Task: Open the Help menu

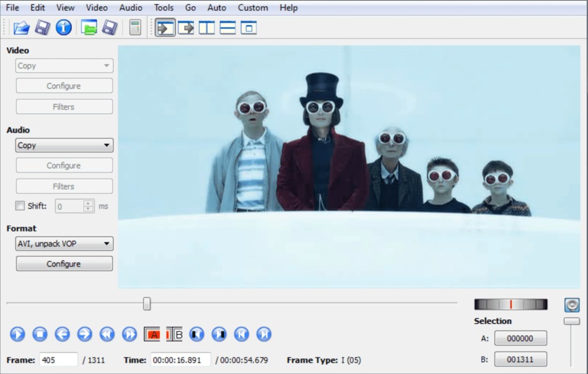Action: [x=289, y=8]
